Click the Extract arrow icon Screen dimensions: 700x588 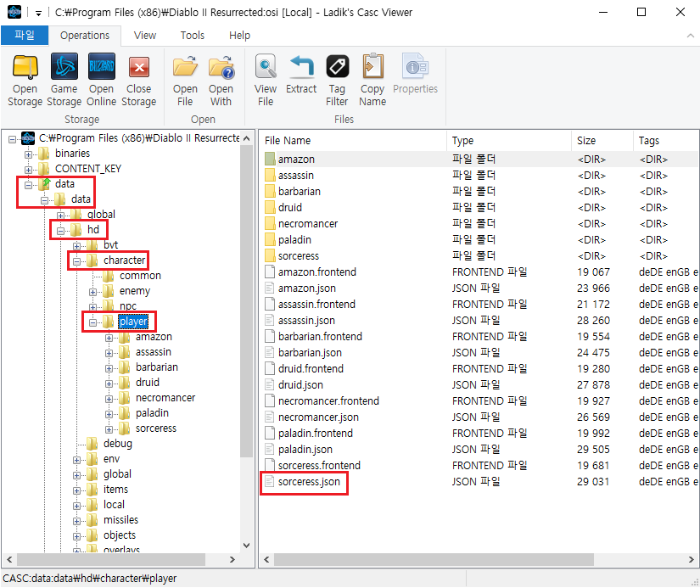click(x=301, y=67)
